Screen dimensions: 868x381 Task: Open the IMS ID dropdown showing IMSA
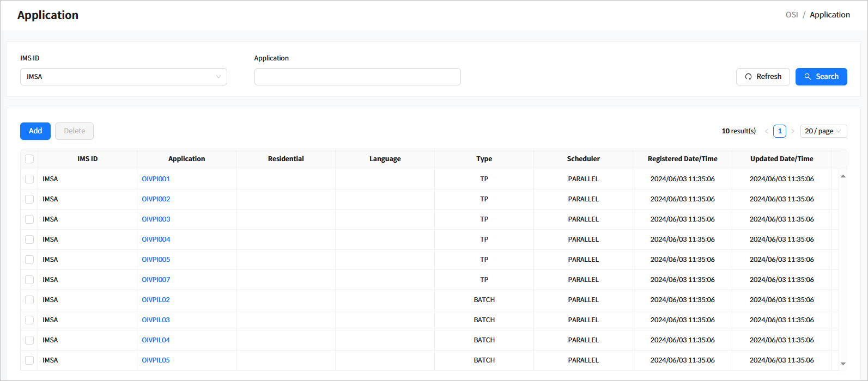(x=123, y=77)
